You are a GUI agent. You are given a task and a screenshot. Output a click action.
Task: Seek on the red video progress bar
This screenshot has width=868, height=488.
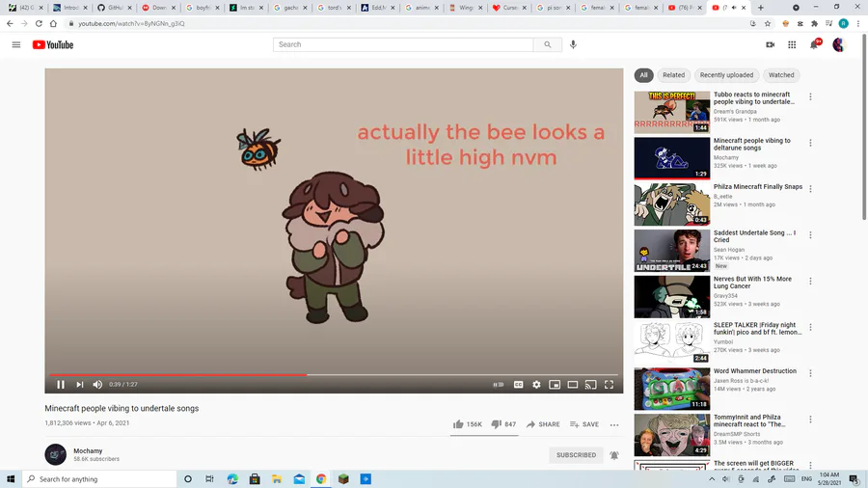(334, 374)
